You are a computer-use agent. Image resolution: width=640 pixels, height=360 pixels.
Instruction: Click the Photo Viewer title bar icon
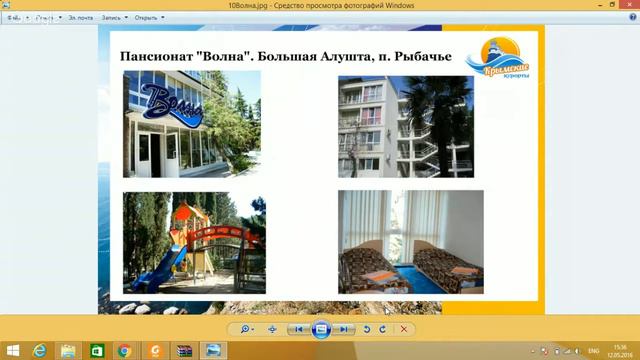click(6, 5)
